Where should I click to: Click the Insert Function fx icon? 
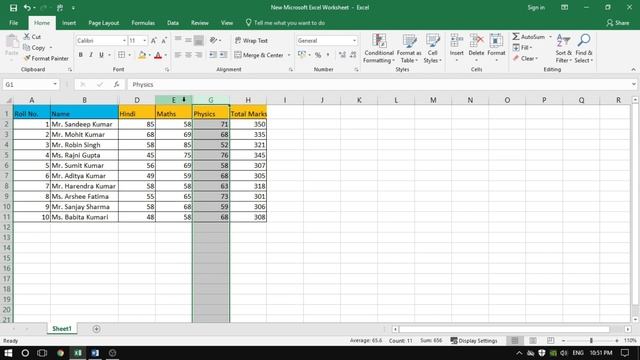tap(116, 84)
